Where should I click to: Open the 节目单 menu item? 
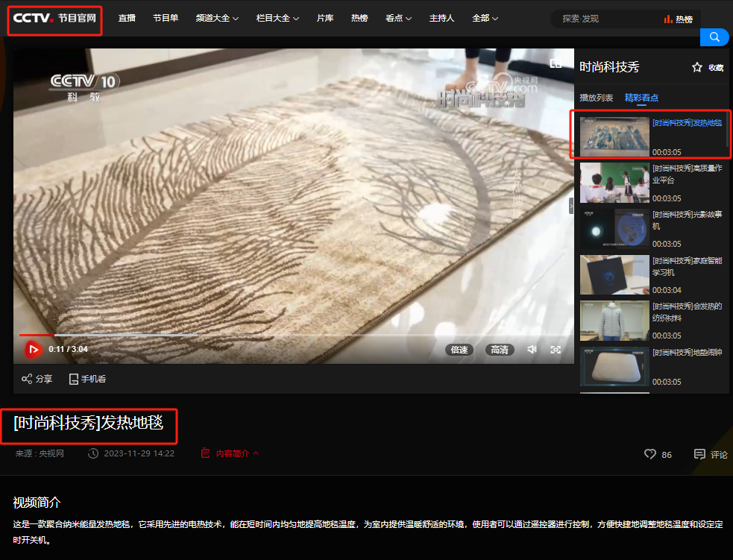166,19
